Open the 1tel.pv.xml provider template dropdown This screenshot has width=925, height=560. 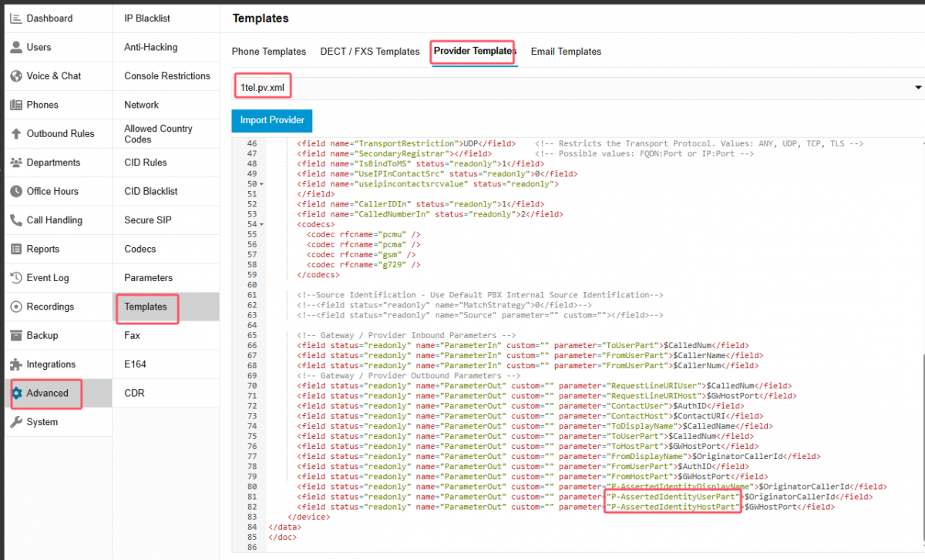pos(578,88)
